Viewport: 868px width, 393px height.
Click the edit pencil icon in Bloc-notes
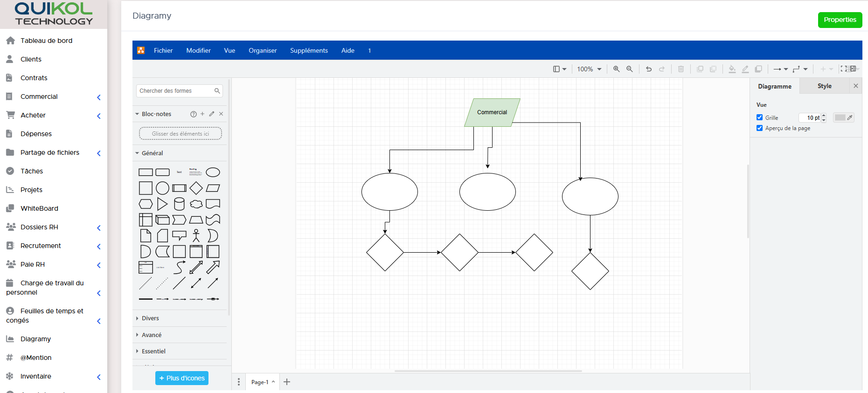pyautogui.click(x=212, y=114)
